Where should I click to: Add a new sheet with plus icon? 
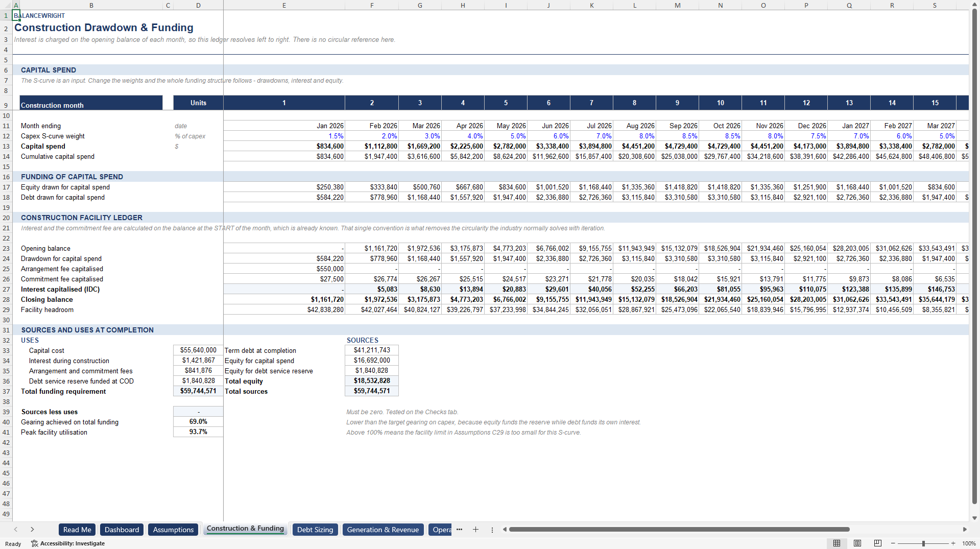[475, 530]
